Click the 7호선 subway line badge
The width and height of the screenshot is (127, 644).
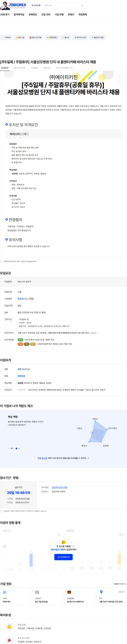(26, 344)
